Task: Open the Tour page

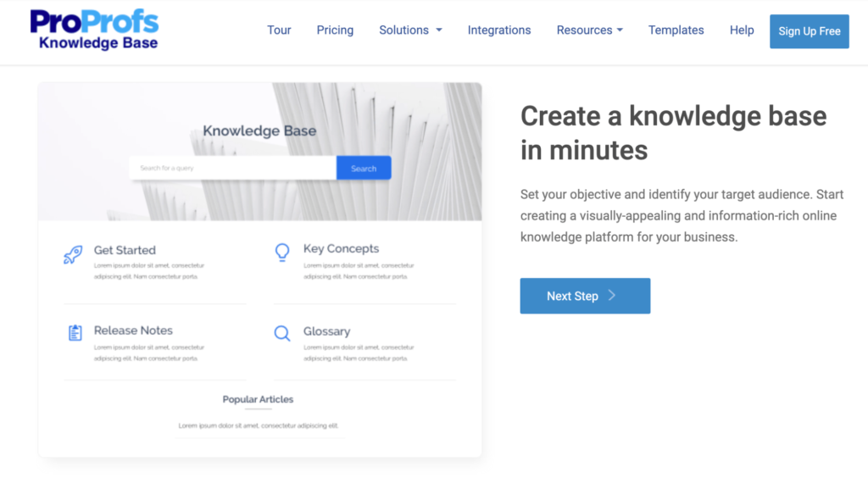Action: click(x=279, y=31)
